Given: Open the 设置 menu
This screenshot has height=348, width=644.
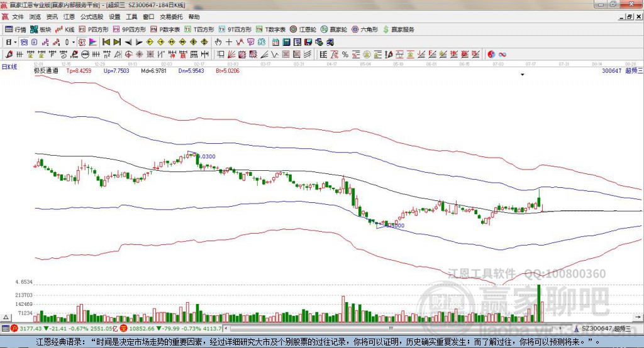Looking at the screenshot, I should [114, 17].
